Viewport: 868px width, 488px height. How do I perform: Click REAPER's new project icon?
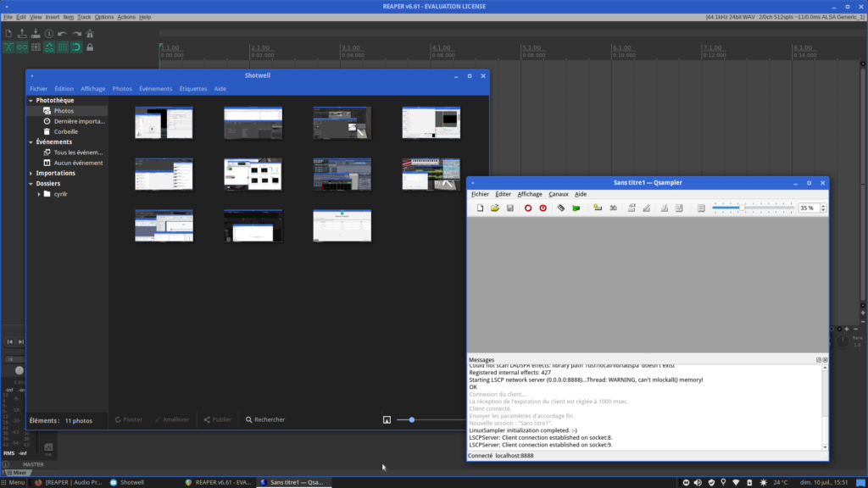pos(8,34)
